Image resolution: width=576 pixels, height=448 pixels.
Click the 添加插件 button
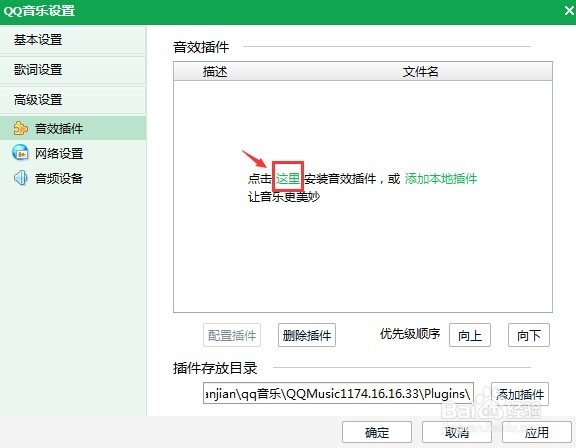click(x=520, y=394)
